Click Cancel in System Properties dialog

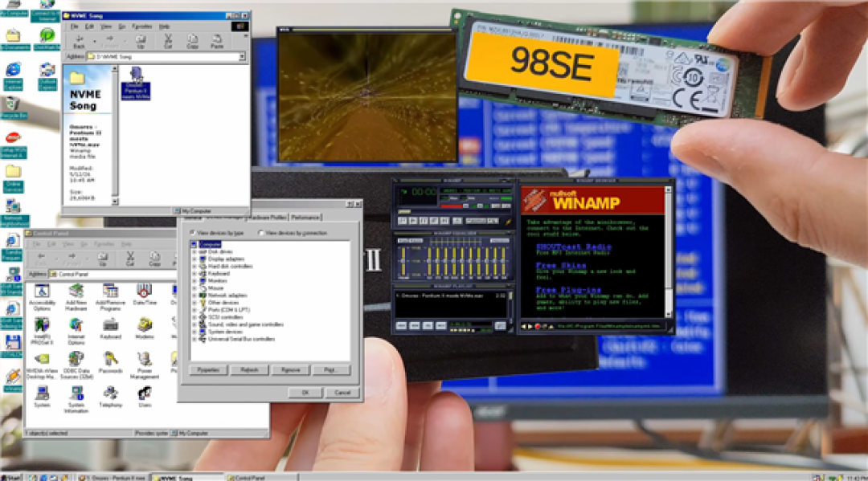pos(342,393)
